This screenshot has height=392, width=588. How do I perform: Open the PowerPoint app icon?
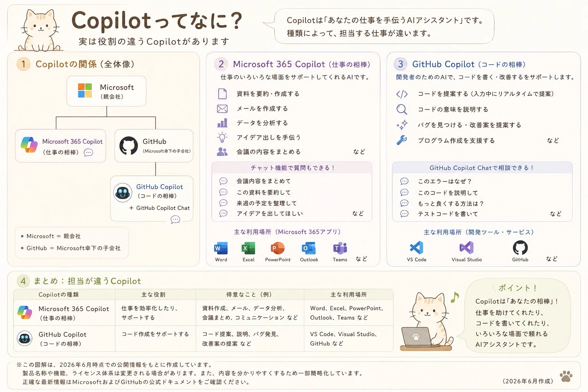point(278,248)
